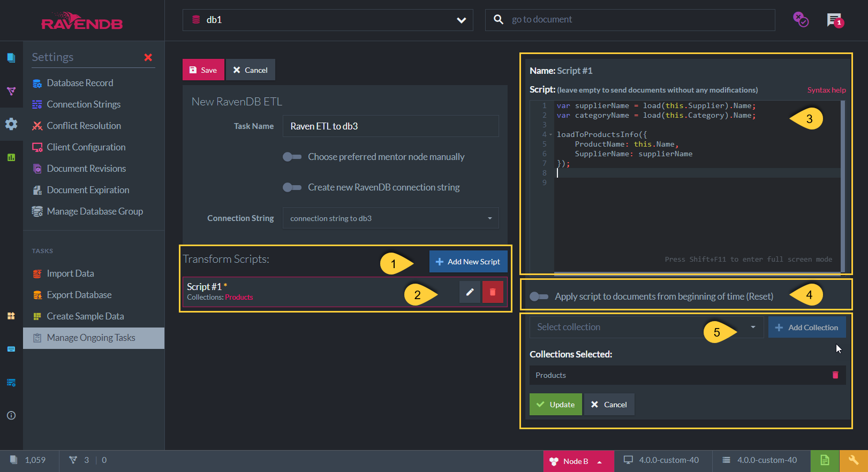Go to Conflict Resolution
The width and height of the screenshot is (868, 472).
click(x=84, y=126)
